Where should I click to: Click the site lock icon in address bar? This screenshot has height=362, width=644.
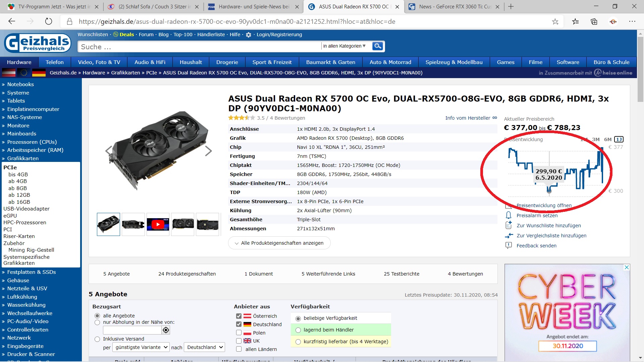[x=70, y=21]
